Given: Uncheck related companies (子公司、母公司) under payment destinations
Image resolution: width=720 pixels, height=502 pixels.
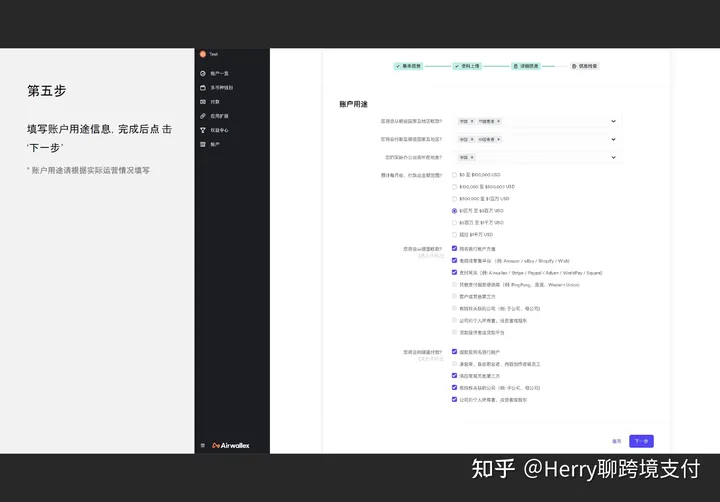Looking at the screenshot, I should point(454,388).
